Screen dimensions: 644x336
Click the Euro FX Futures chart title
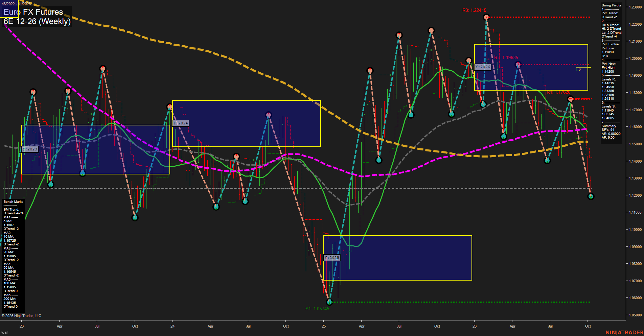point(33,12)
